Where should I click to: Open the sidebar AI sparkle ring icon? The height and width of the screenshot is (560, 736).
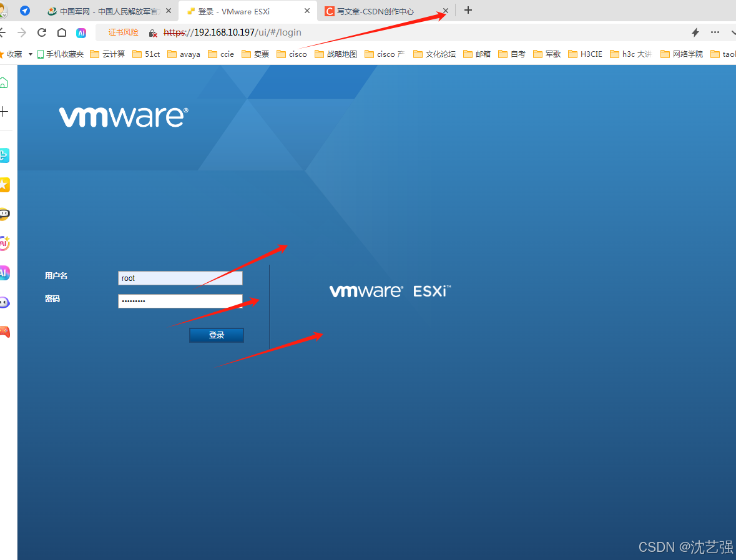(4, 243)
